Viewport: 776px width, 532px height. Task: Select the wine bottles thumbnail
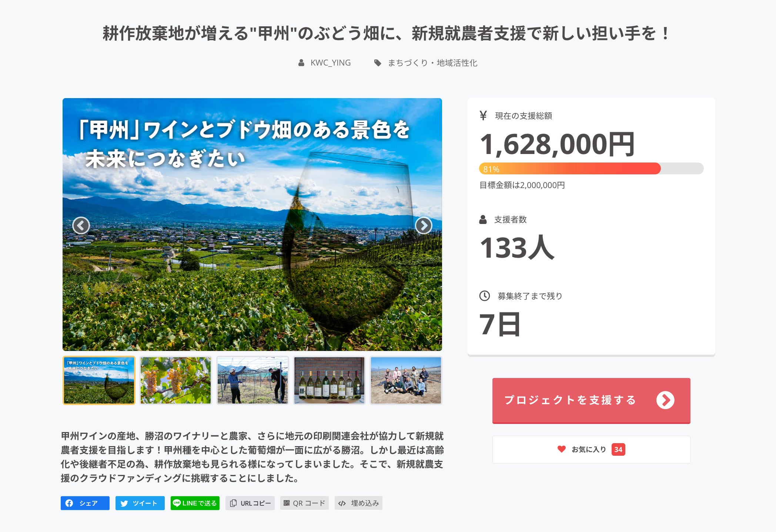329,380
